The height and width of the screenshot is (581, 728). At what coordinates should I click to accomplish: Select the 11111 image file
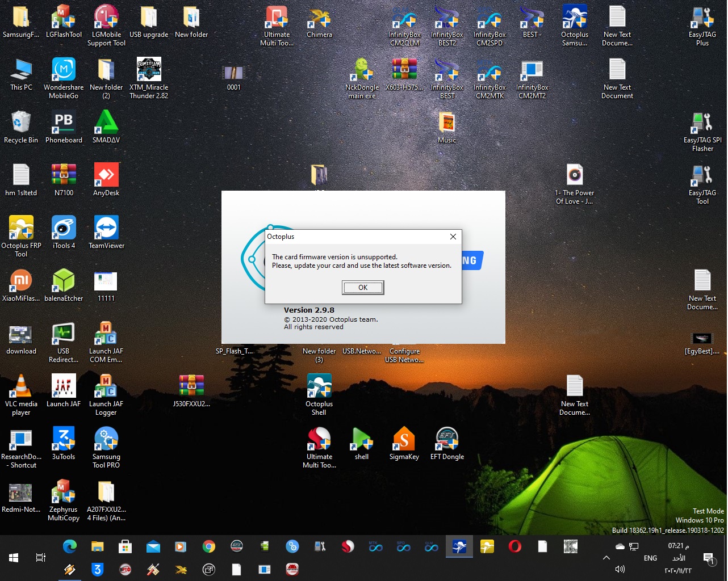click(x=106, y=286)
